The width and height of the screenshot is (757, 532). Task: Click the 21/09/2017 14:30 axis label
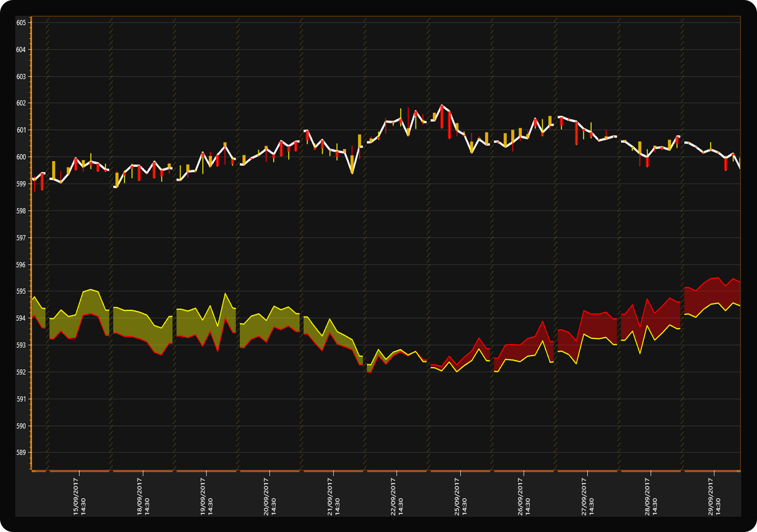(x=334, y=496)
